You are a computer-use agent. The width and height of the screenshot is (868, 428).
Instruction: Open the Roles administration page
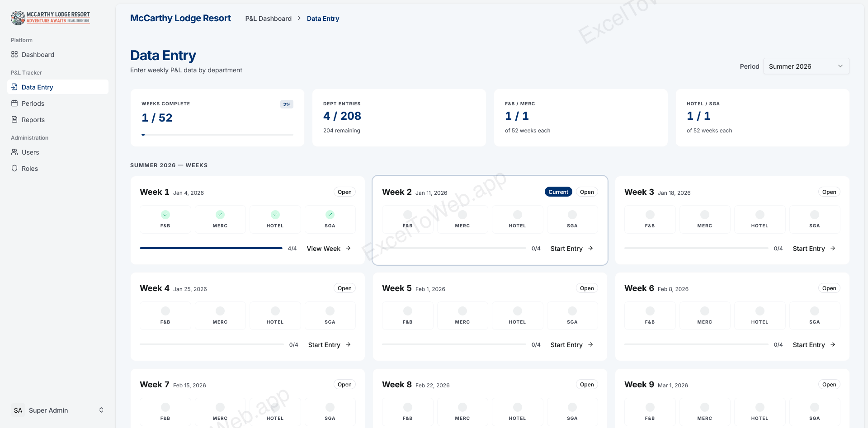point(30,168)
